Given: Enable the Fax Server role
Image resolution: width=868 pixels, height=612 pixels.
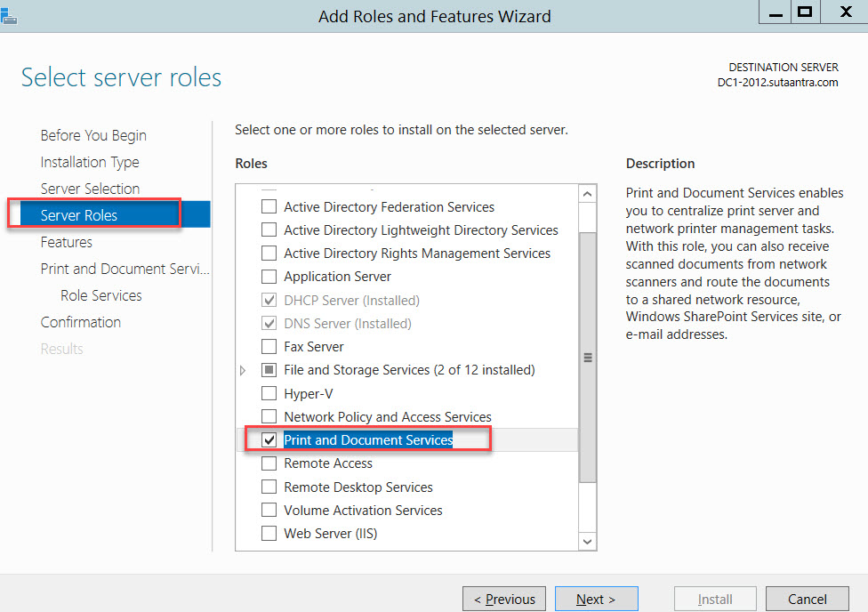Looking at the screenshot, I should pos(269,346).
